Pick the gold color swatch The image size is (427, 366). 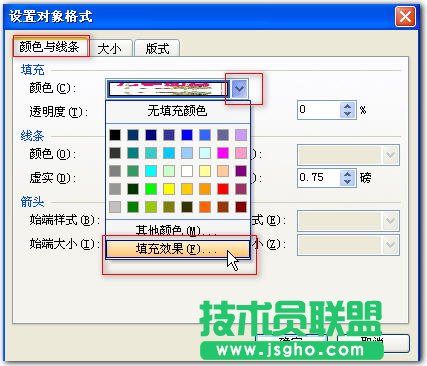pos(187,189)
